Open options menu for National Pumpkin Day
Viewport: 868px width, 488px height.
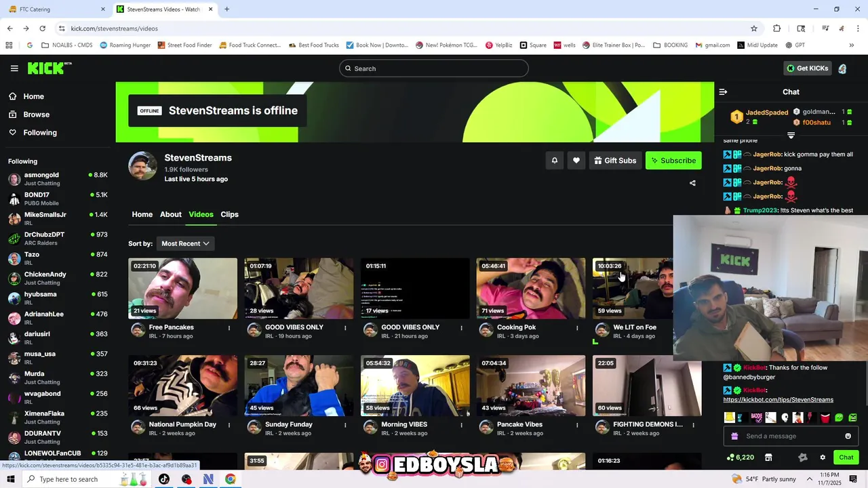[x=229, y=425]
